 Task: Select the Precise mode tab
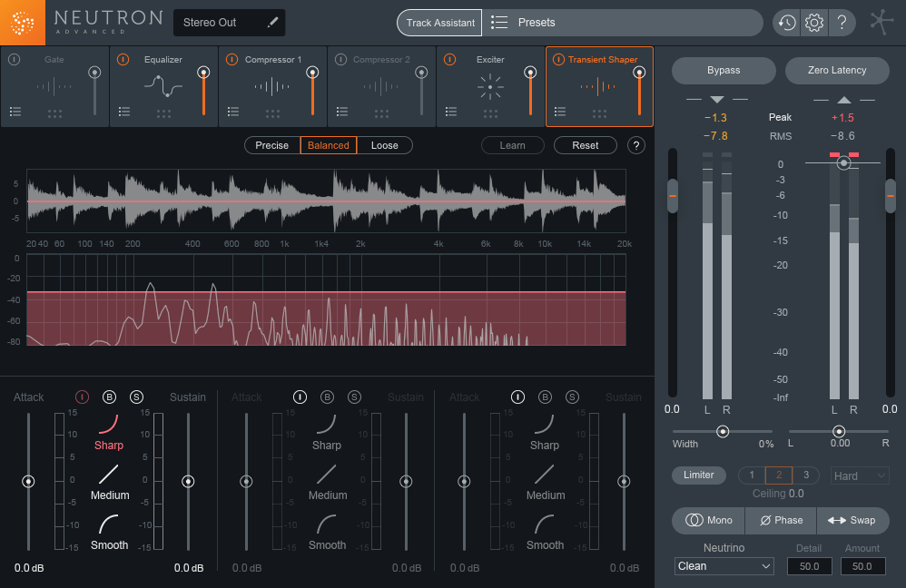[x=272, y=145]
